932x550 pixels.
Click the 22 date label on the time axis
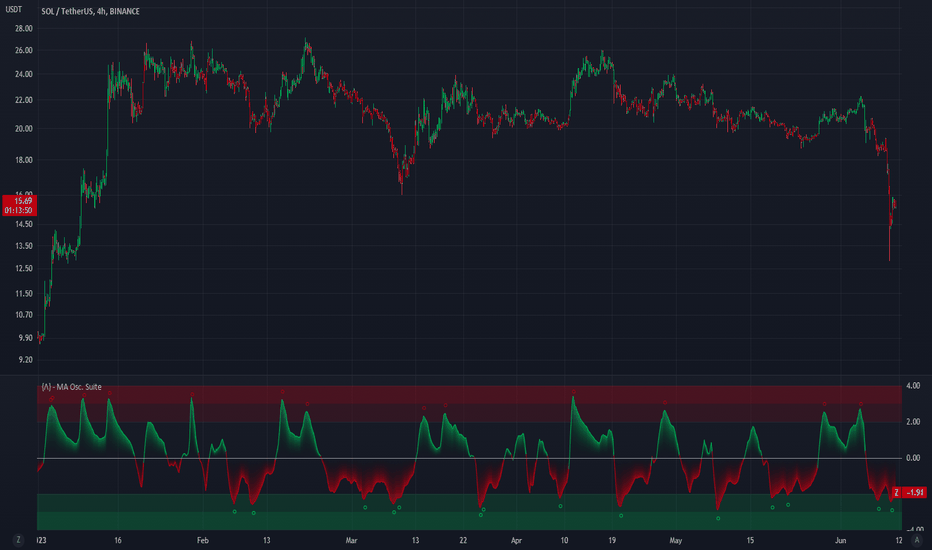(463, 540)
